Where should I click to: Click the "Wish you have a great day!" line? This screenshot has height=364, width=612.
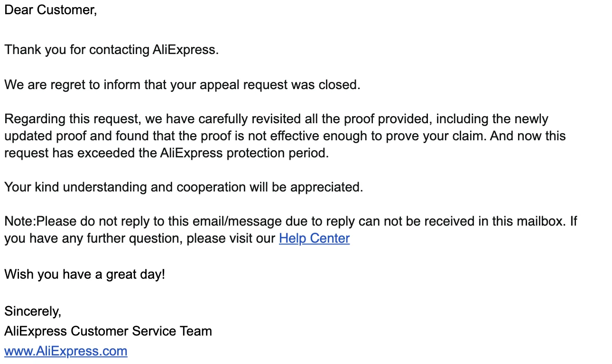coord(84,274)
